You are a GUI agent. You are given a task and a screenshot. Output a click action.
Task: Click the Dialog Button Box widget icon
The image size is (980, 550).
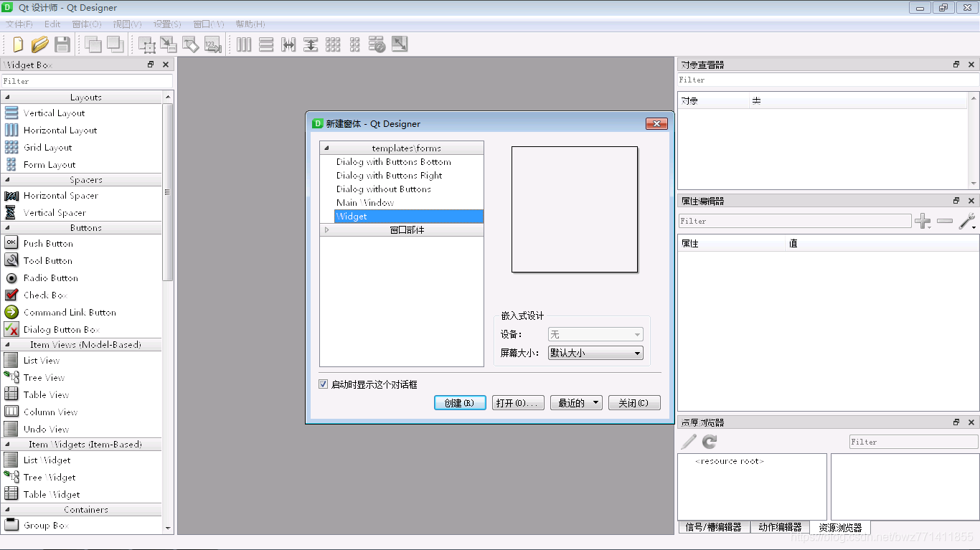(x=11, y=329)
